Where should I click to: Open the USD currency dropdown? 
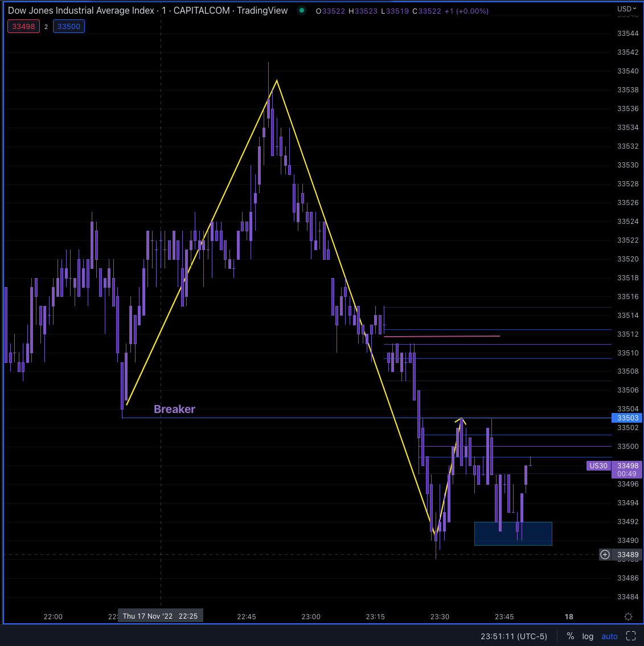pyautogui.click(x=626, y=8)
